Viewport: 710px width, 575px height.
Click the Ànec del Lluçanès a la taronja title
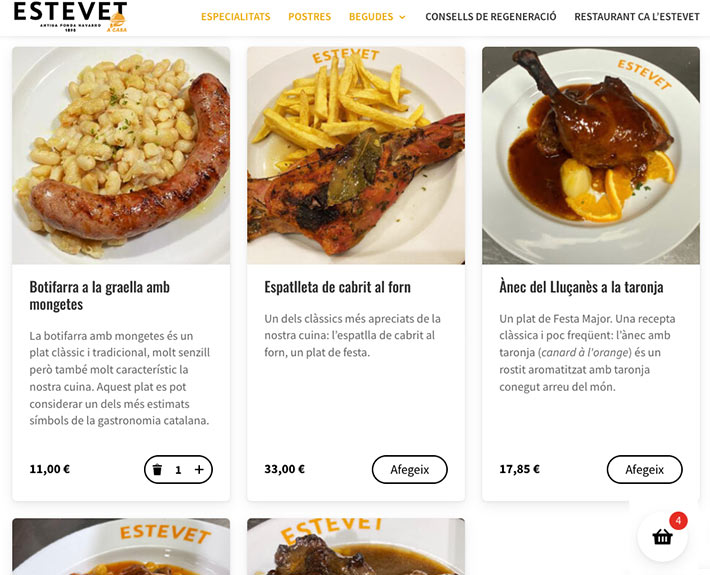click(x=581, y=287)
